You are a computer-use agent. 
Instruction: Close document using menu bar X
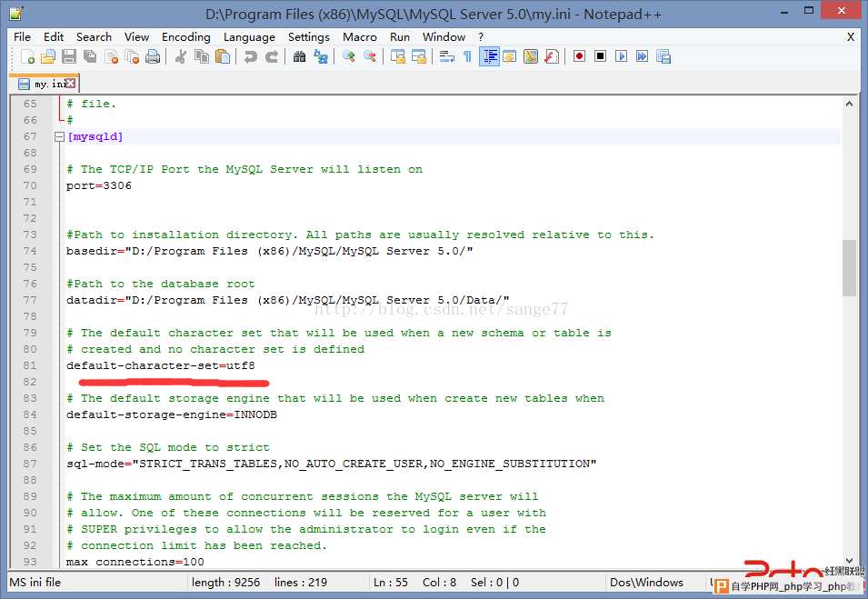[x=851, y=37]
